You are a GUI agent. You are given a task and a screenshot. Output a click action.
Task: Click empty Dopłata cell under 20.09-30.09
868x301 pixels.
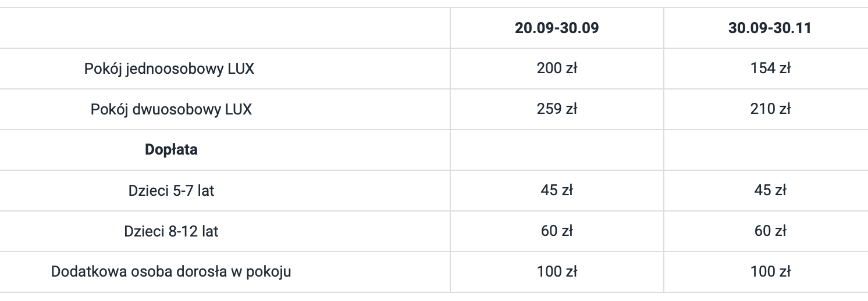pos(557,150)
